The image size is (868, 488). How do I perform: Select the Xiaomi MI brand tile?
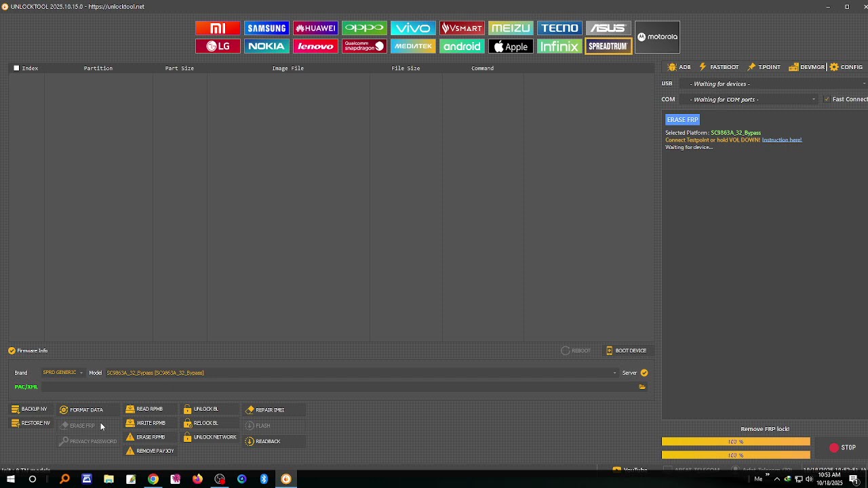(x=218, y=28)
